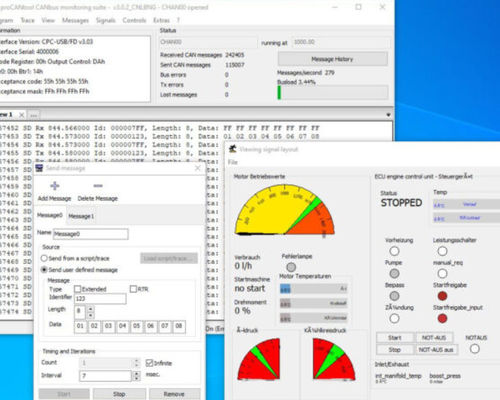Click the Busload progress bar
Screen dimensions: 500x400
[333, 93]
